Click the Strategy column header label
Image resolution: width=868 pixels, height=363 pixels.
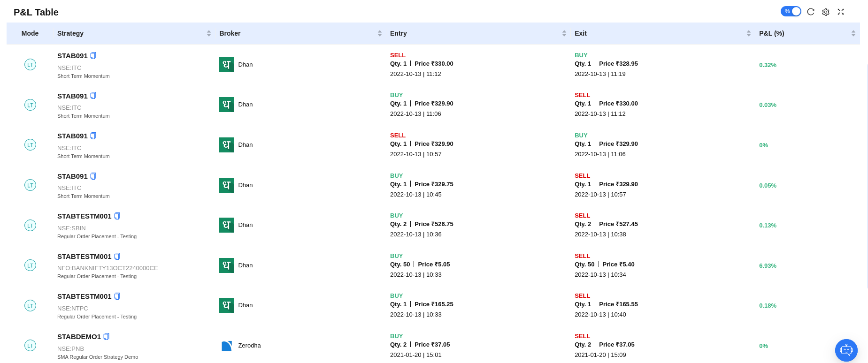[x=70, y=33]
